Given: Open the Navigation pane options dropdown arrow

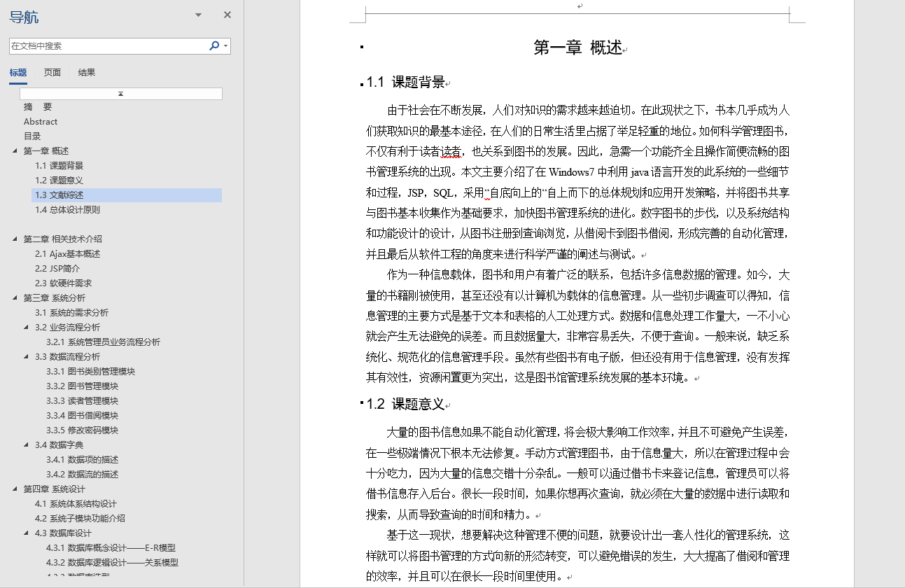Looking at the screenshot, I should click(197, 14).
